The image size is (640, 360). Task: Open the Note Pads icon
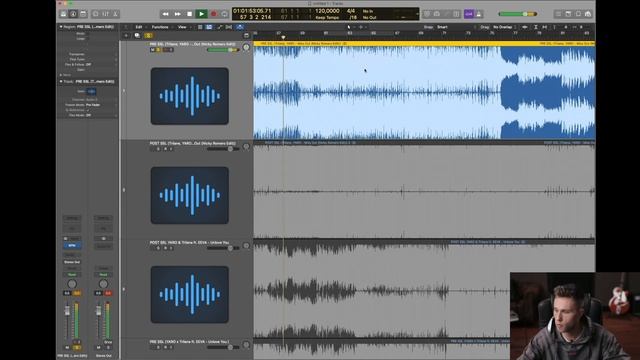pos(568,14)
